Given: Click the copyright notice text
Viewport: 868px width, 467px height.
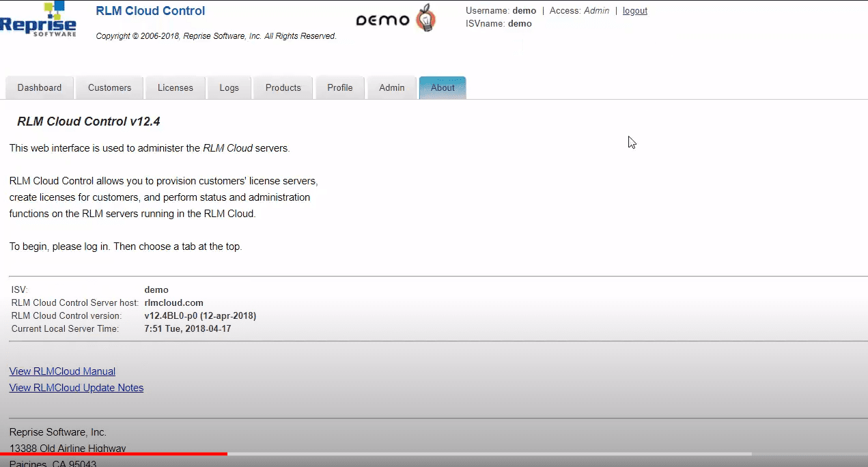Looking at the screenshot, I should [x=216, y=36].
